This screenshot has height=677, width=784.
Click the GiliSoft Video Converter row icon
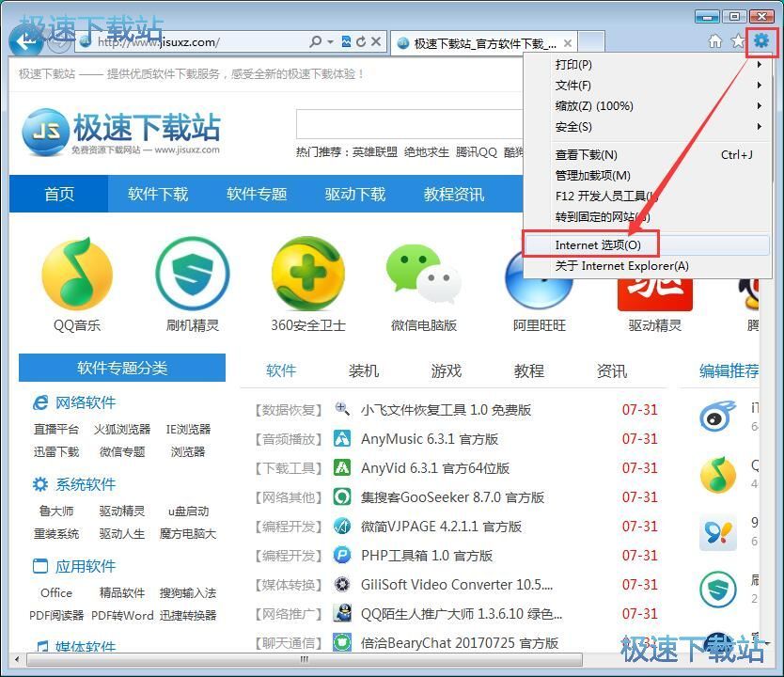coord(342,584)
